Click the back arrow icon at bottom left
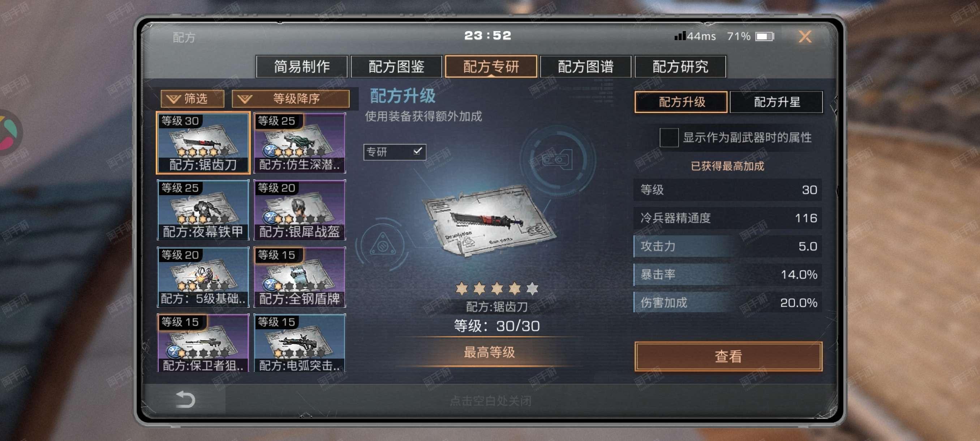980x441 pixels. click(185, 399)
